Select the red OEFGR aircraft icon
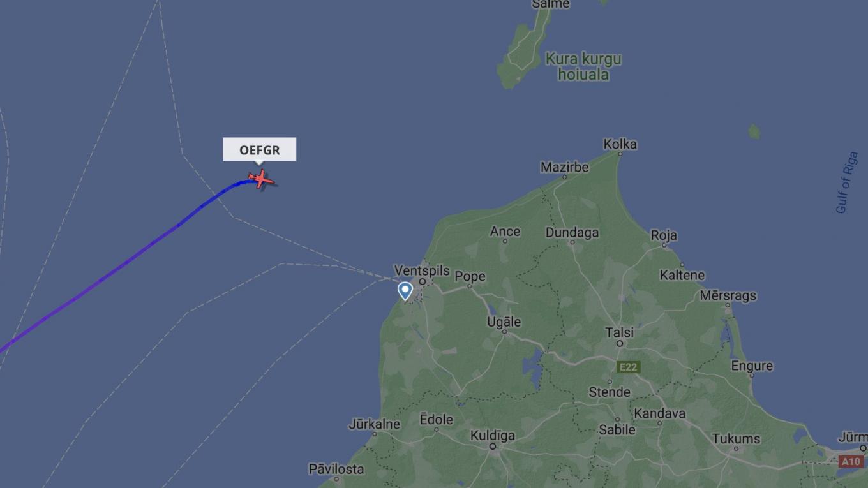 [261, 179]
